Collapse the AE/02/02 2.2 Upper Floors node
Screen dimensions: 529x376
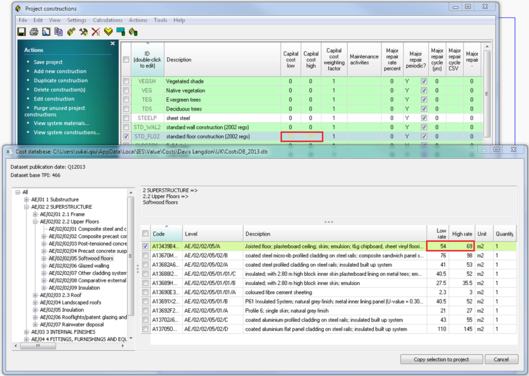click(x=35, y=222)
